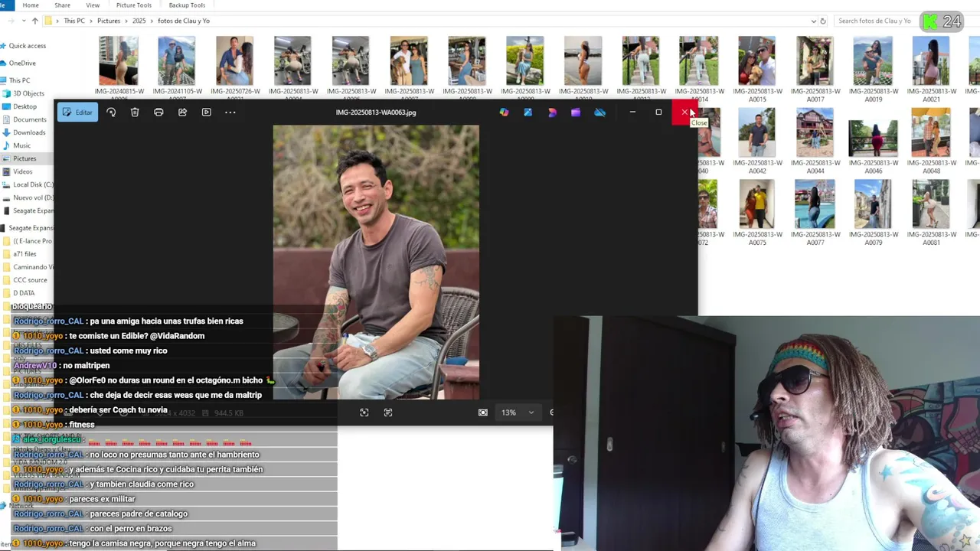Select thumbnail IMG-20250813-WA0015 in Explorer
The image size is (980, 551).
[757, 61]
